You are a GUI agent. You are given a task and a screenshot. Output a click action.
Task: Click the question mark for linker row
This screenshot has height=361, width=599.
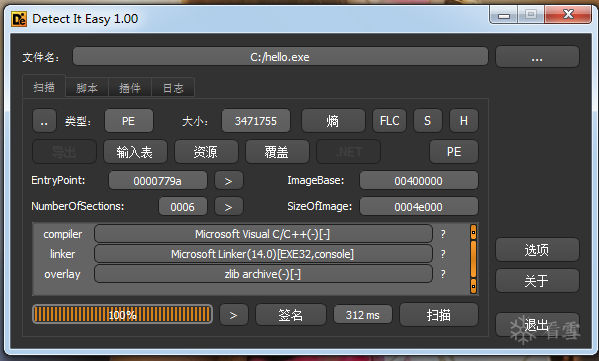tap(443, 254)
